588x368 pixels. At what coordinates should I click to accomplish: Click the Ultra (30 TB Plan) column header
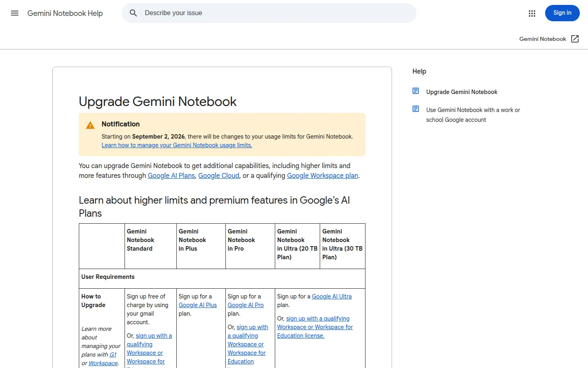[x=343, y=246]
